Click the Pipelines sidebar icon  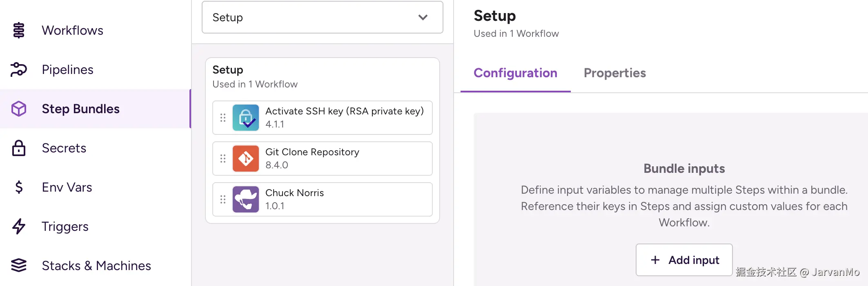coord(19,70)
